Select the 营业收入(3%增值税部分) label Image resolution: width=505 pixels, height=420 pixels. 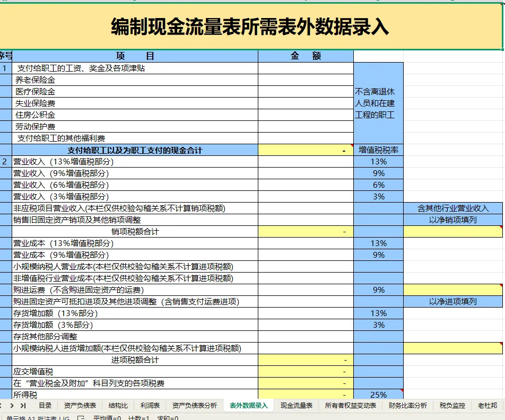coord(135,196)
